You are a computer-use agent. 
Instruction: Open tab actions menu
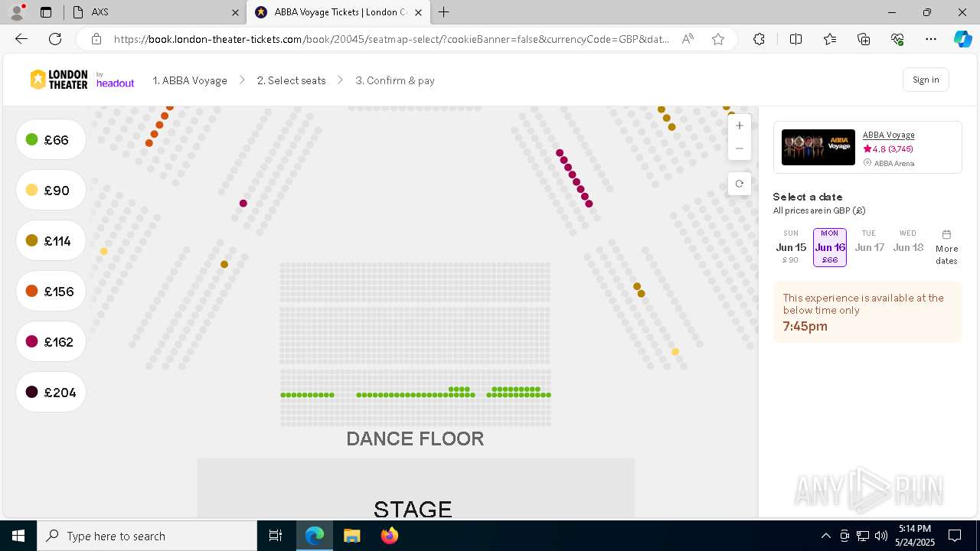point(46,12)
